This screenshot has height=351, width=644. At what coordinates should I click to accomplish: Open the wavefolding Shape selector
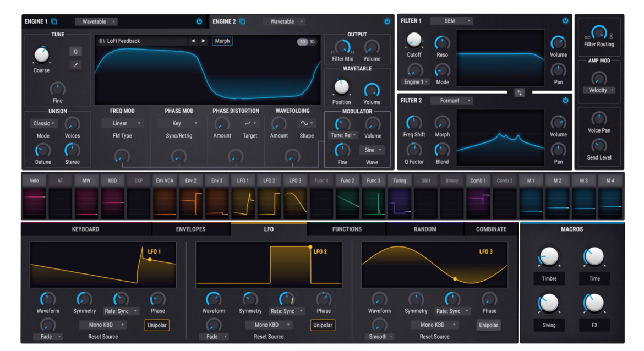click(x=307, y=123)
